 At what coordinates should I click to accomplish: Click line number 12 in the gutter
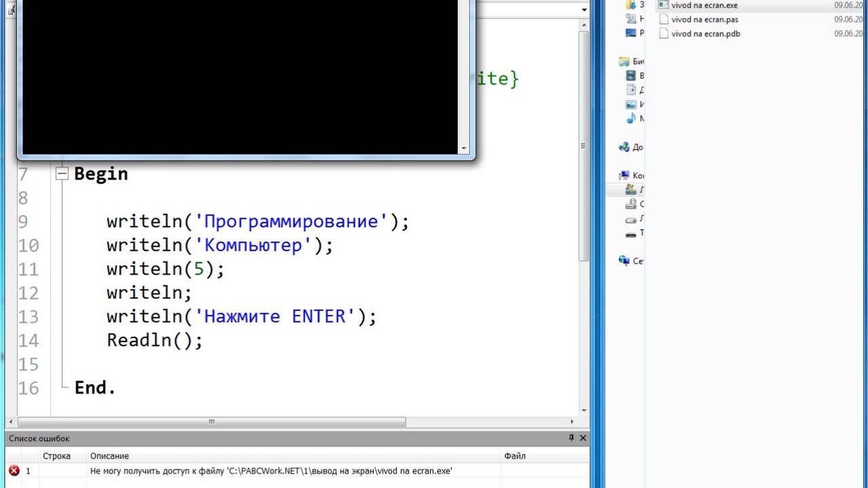coord(28,293)
